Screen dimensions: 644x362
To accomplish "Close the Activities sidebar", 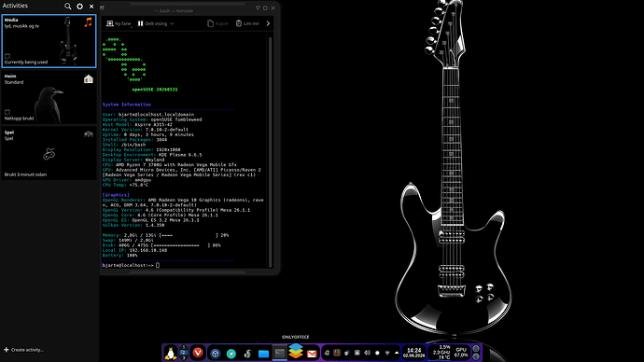I will [91, 7].
